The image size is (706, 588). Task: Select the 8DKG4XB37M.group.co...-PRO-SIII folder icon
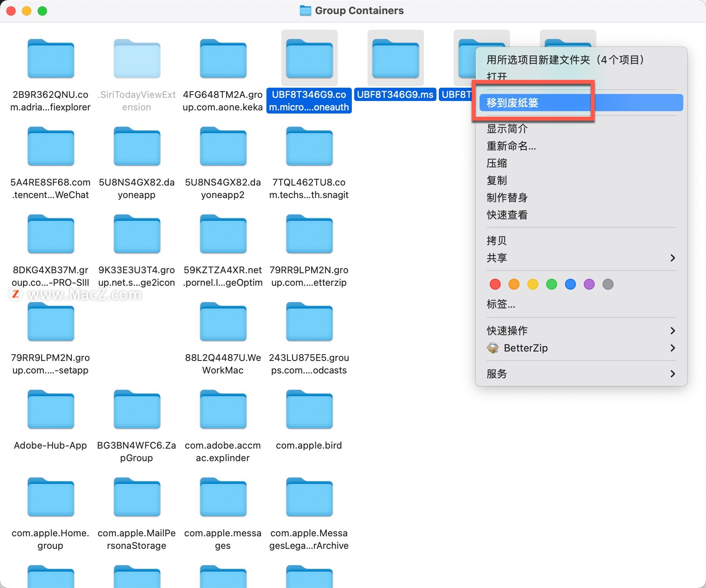click(51, 234)
